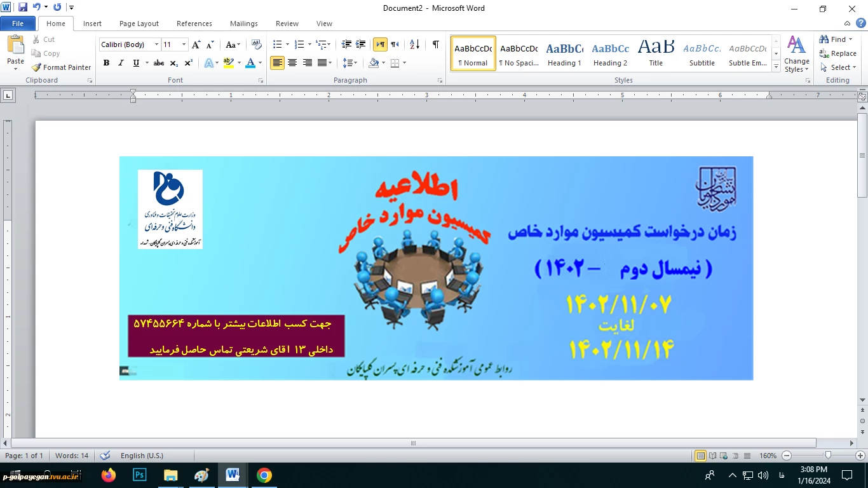
Task: Switch to the Review tab
Action: click(x=287, y=24)
